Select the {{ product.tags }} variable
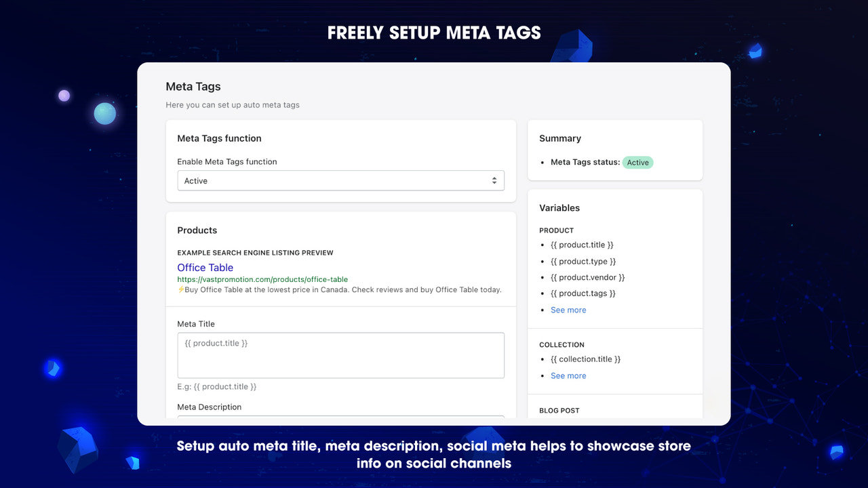Viewport: 868px width, 488px height. click(583, 293)
